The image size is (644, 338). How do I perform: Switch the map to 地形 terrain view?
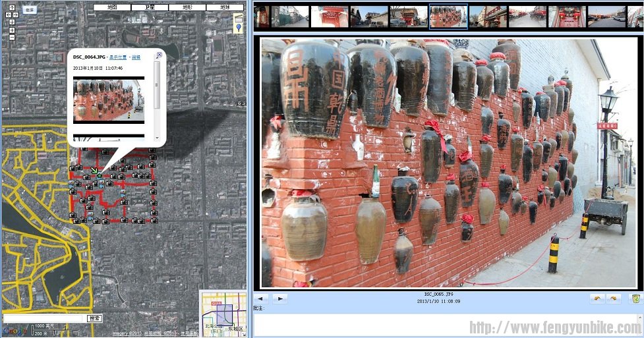[x=187, y=7]
